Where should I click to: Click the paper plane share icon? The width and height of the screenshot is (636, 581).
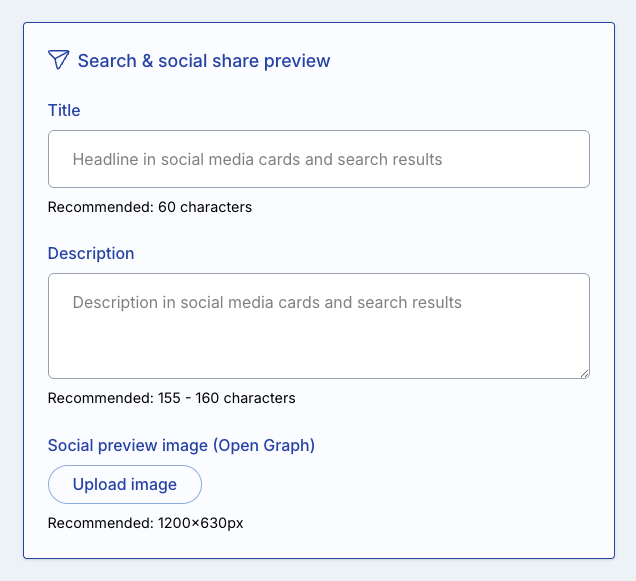point(59,60)
